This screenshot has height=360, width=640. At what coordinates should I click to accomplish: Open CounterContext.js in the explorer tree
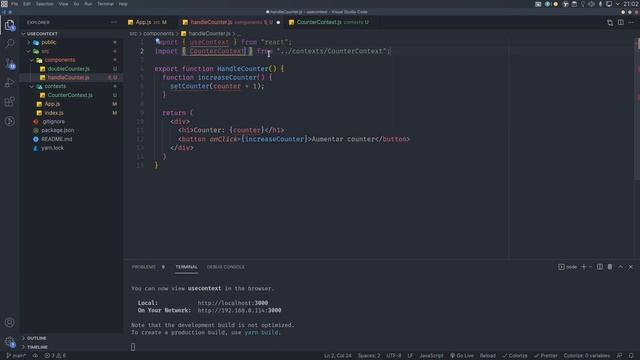[x=70, y=95]
